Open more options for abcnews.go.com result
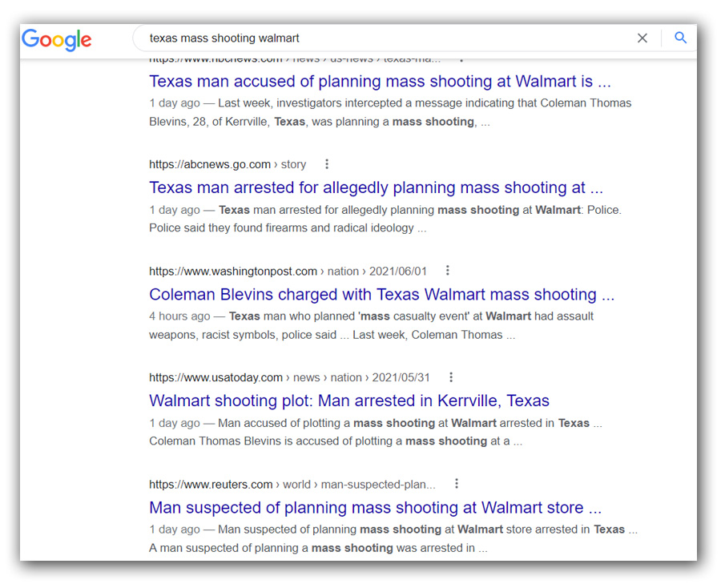The height and width of the screenshot is (588, 721). 327,164
